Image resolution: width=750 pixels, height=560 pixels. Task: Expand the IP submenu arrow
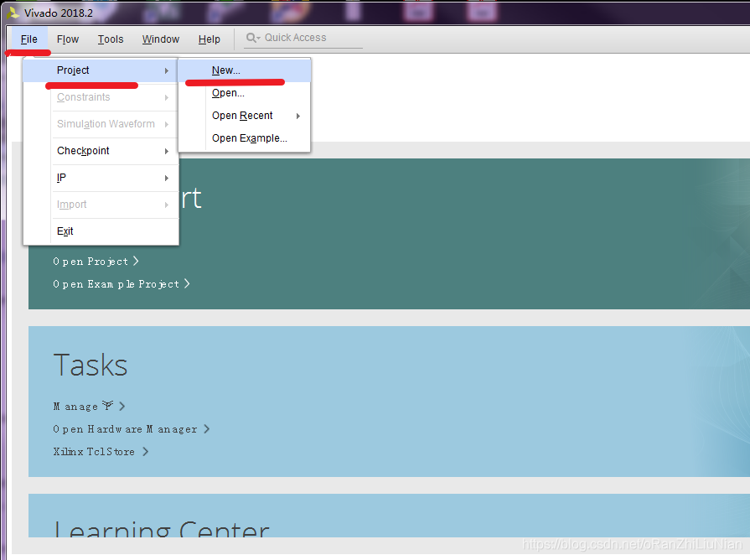pyautogui.click(x=167, y=178)
